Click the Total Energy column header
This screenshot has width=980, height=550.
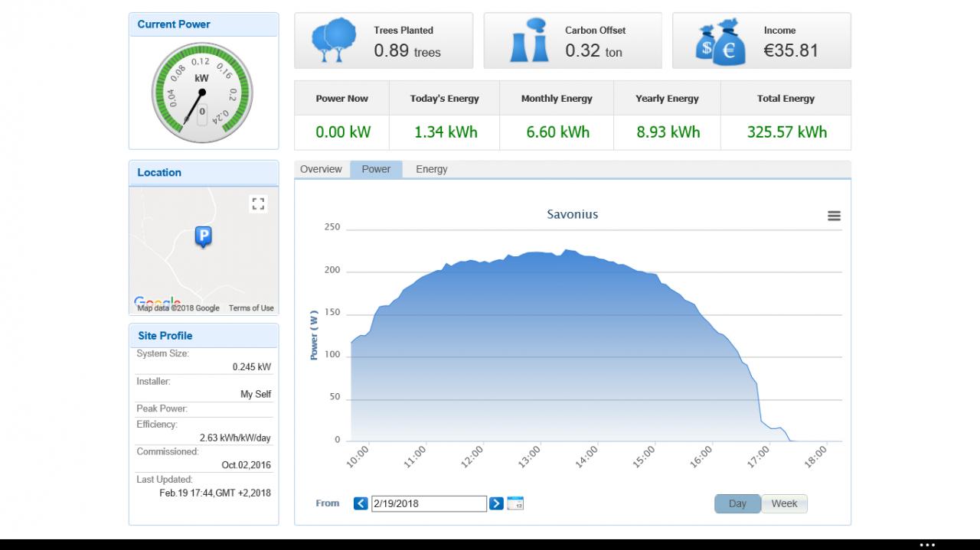(x=786, y=98)
